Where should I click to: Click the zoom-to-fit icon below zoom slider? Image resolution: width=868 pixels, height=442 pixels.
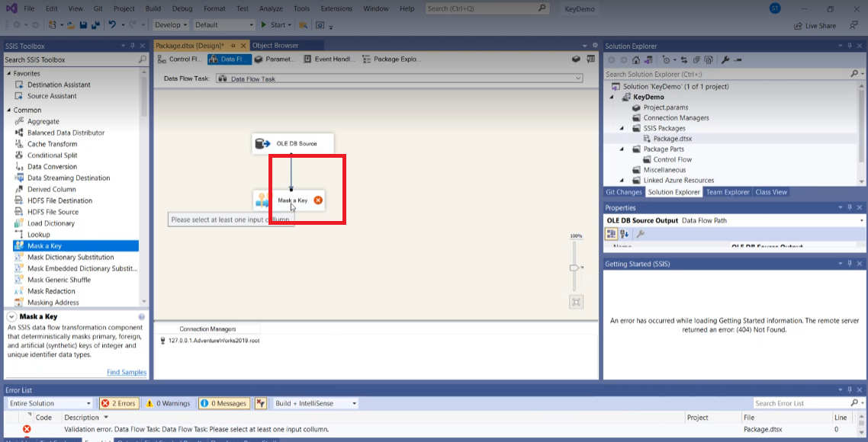click(x=576, y=302)
